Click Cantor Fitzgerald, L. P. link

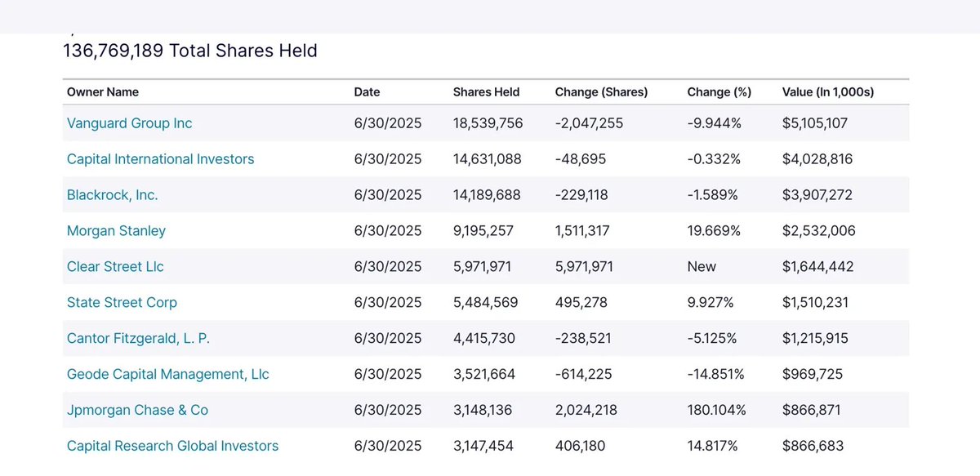coord(138,339)
